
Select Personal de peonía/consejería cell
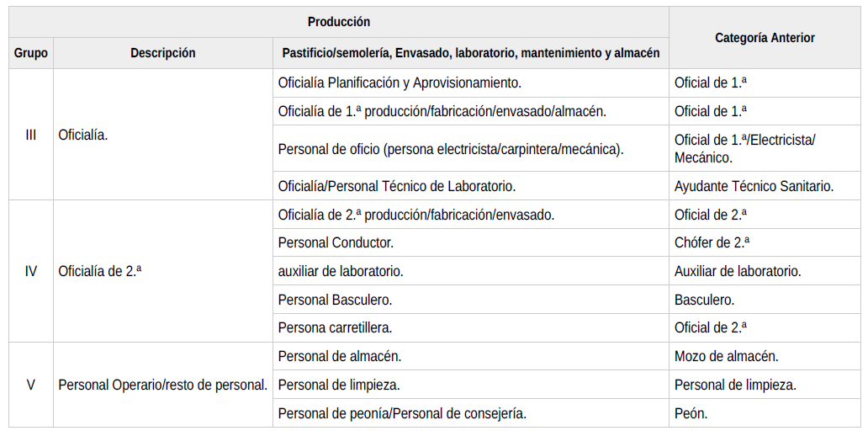point(470,413)
